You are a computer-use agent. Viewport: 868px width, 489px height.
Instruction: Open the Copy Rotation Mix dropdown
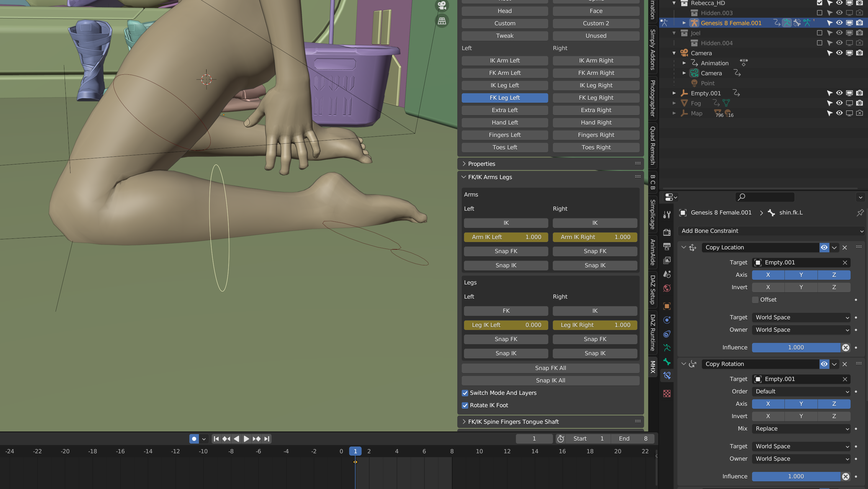click(x=801, y=429)
